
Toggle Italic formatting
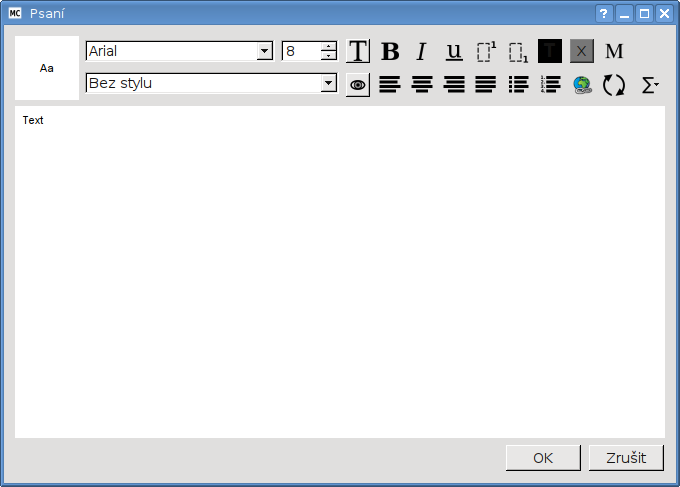(422, 51)
